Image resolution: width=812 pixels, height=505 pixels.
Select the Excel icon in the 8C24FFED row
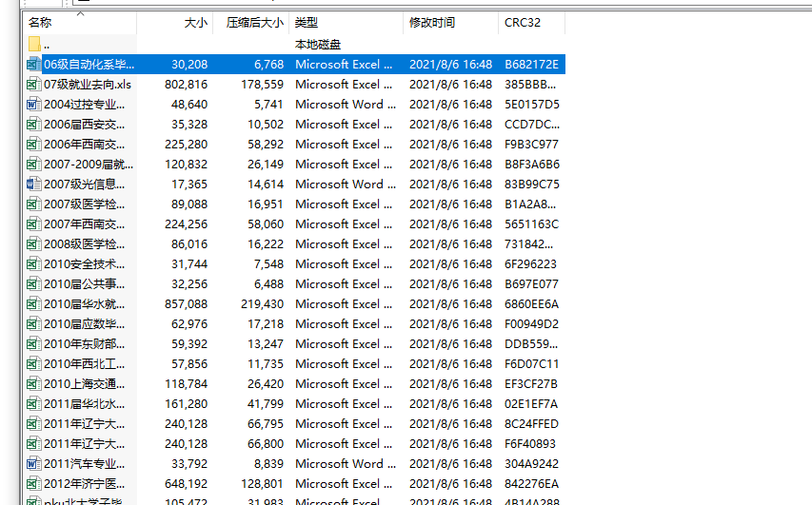click(x=33, y=424)
